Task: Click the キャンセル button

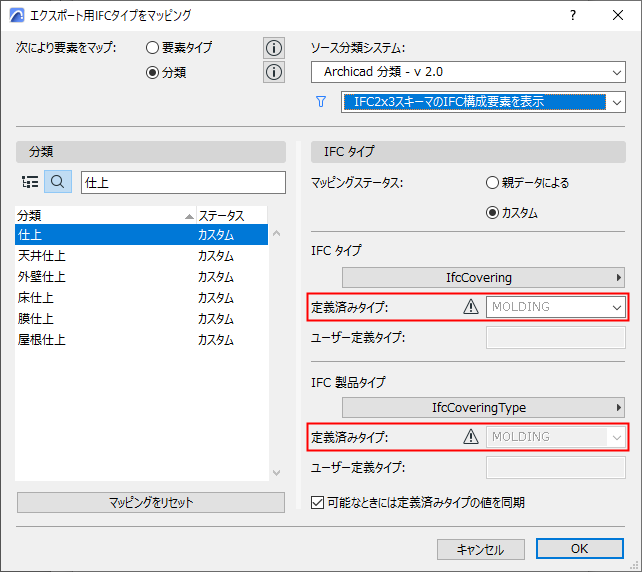Action: 481,549
